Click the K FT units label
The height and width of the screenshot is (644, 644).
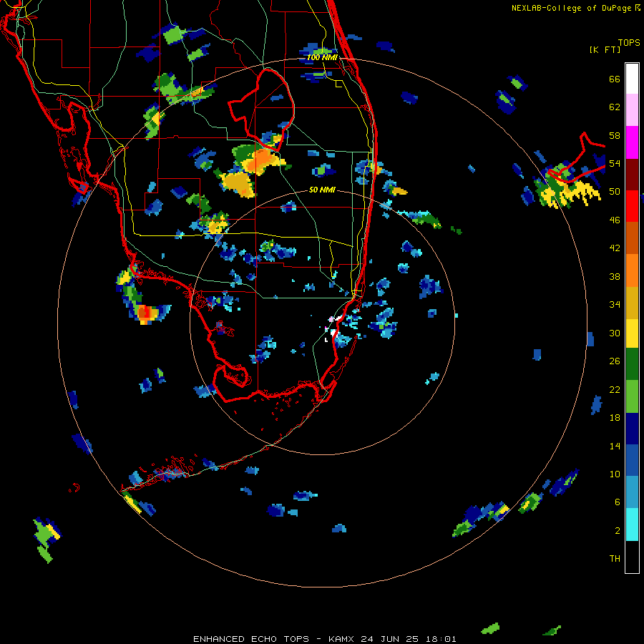click(605, 50)
